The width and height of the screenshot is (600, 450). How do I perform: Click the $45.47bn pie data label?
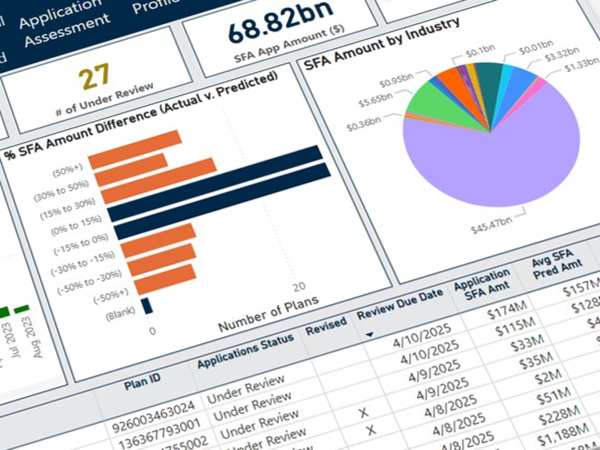click(x=491, y=226)
